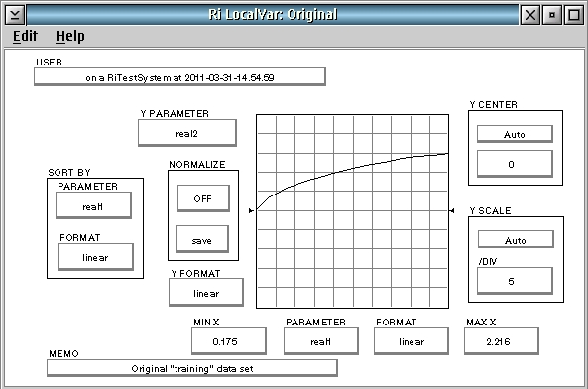Click the MAX X field showing 2.216
Viewport: 588px width, 389px height.
pyautogui.click(x=502, y=341)
